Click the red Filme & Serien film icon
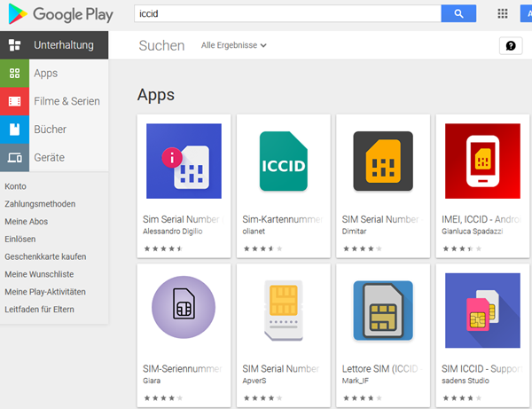This screenshot has height=409, width=532. tap(14, 101)
